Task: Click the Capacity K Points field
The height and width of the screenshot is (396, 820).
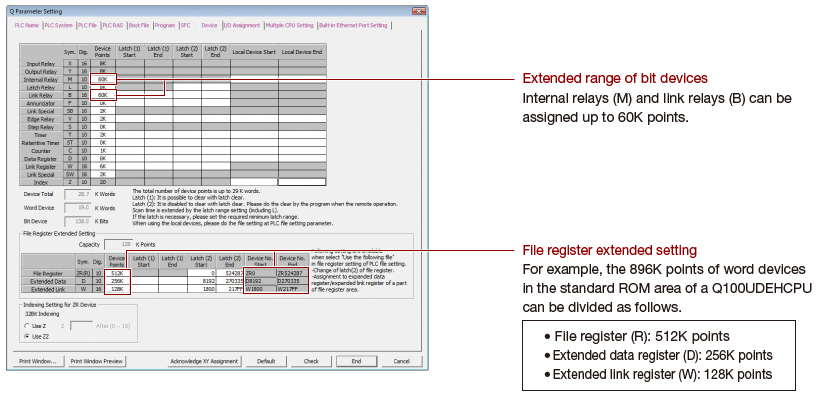Action: tap(119, 244)
